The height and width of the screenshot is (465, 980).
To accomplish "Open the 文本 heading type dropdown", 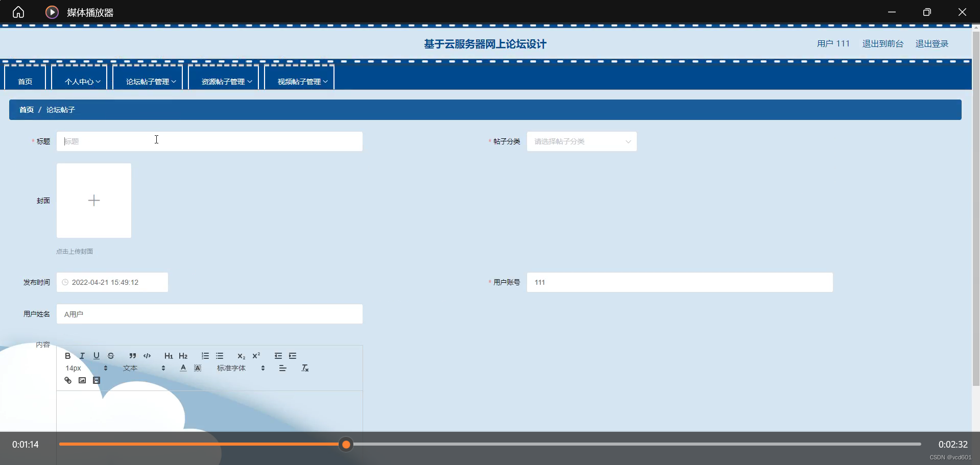I will (x=144, y=368).
